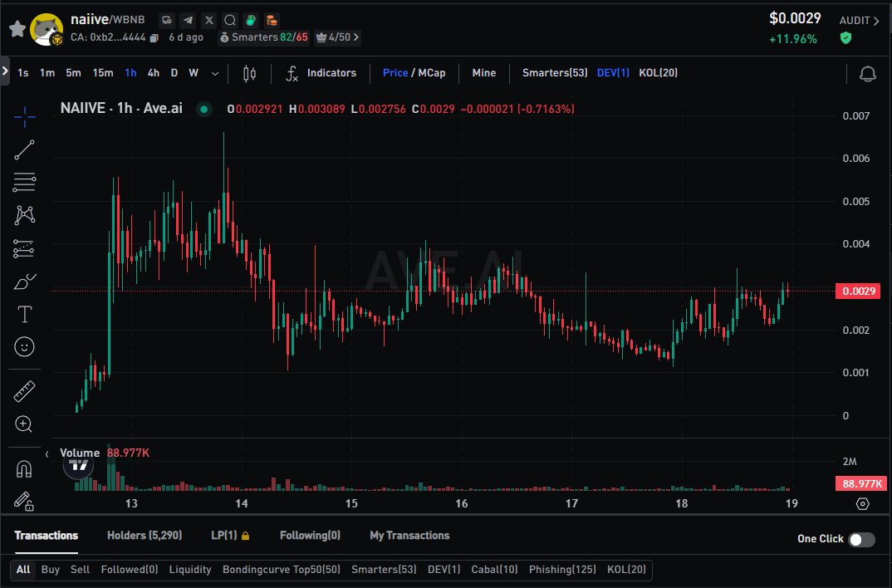Filter transactions by Followed(0)

pyautogui.click(x=130, y=570)
